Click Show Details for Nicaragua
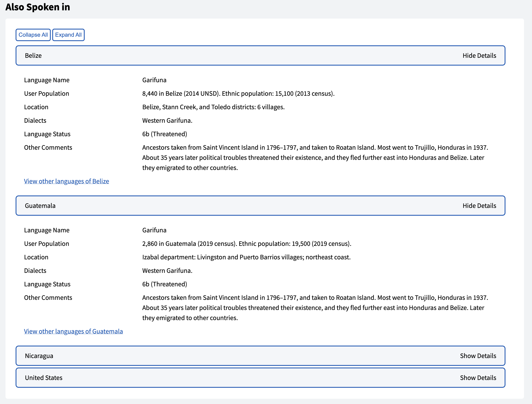Viewport: 532px width, 404px height. pyautogui.click(x=478, y=356)
